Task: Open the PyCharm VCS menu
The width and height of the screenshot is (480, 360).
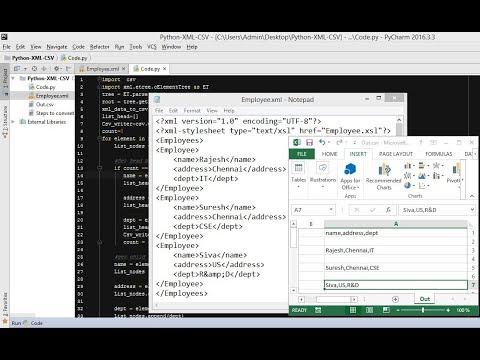Action: [152, 47]
